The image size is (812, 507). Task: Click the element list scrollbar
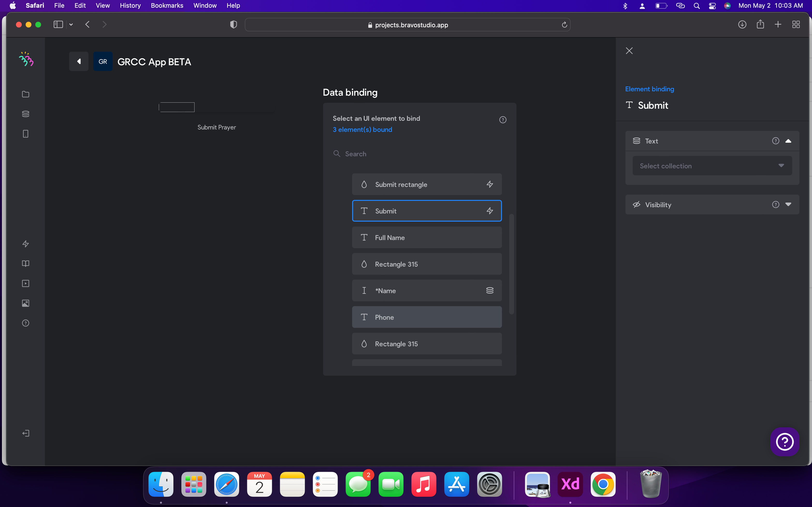coord(511,264)
